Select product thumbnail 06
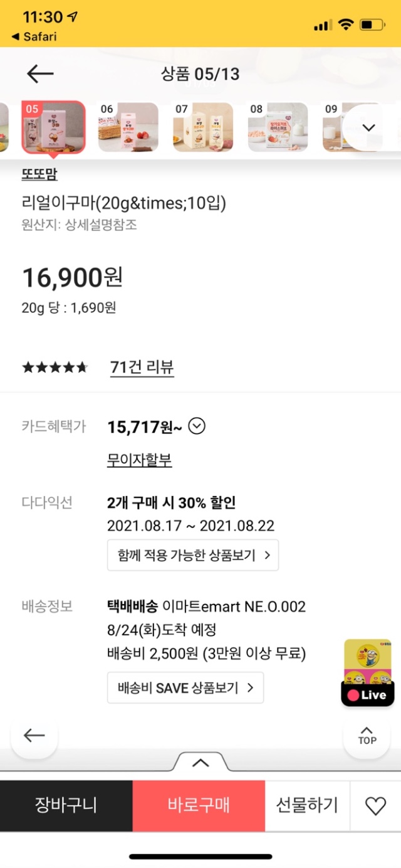 point(128,127)
